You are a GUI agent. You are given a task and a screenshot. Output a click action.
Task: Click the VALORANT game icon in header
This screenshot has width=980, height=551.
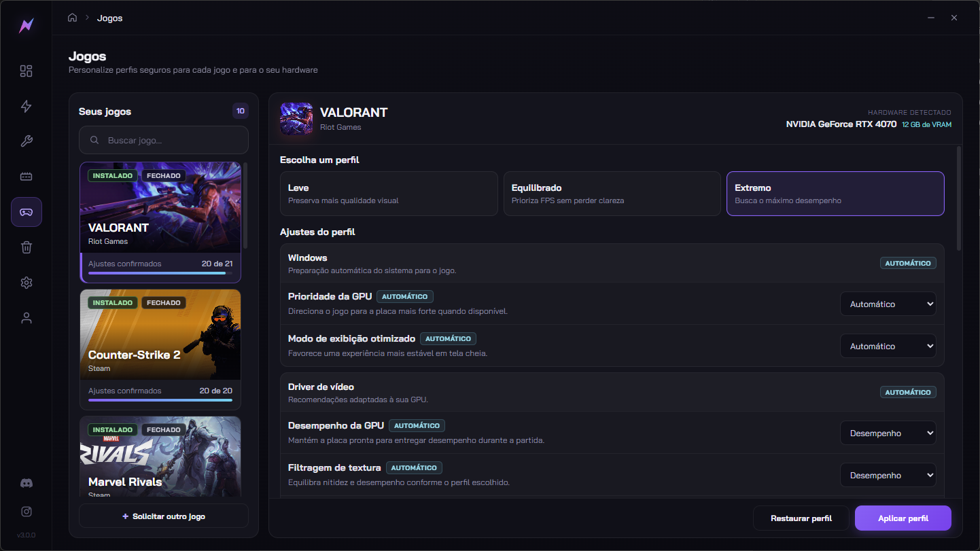click(296, 119)
